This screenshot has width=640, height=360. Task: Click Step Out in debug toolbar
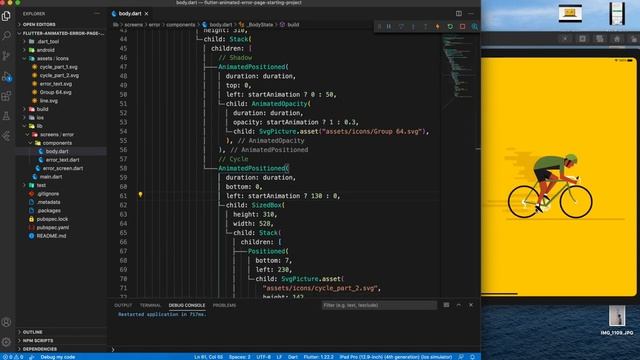point(426,27)
